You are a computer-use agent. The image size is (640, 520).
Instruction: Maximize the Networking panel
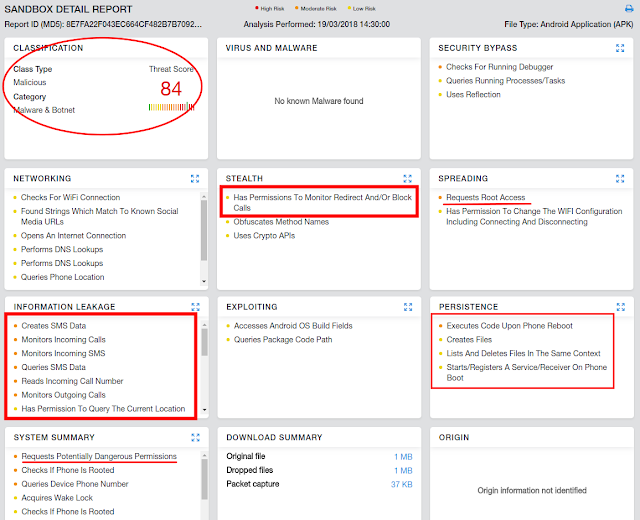click(195, 178)
